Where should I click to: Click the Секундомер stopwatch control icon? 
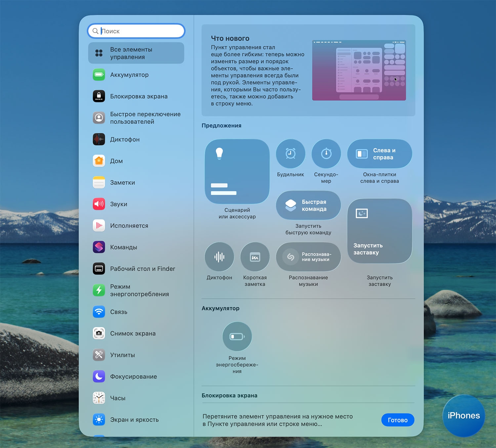pos(326,154)
